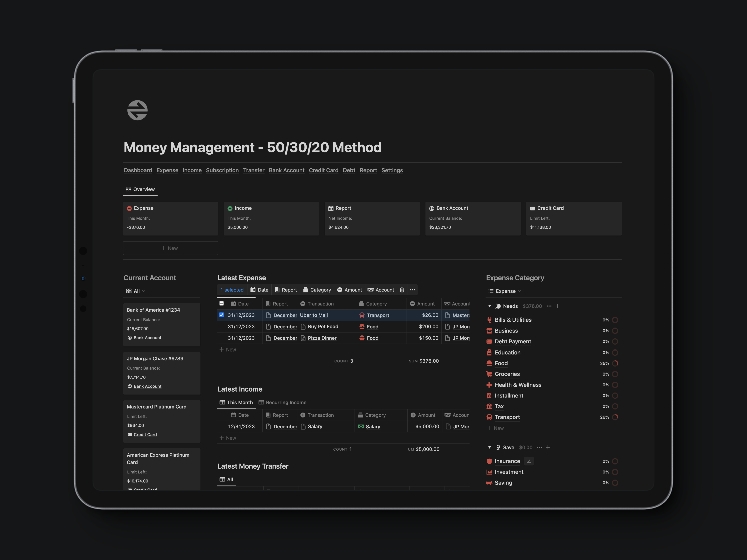Screen dimensions: 747x560
Task: Open Category property in selection toolbar
Action: 317,290
